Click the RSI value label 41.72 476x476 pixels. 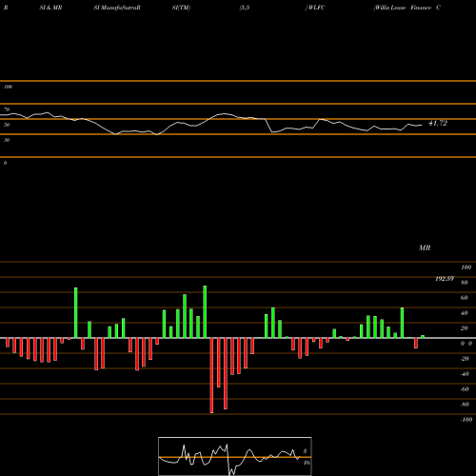(x=438, y=123)
